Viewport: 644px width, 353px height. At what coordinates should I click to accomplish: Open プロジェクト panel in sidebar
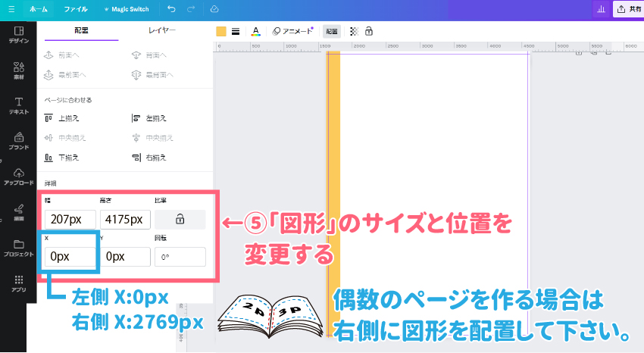pyautogui.click(x=18, y=248)
